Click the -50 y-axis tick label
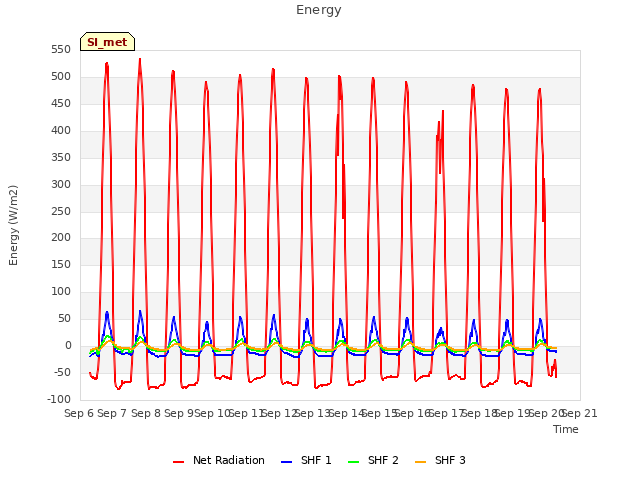The width and height of the screenshot is (640, 480). tap(62, 372)
